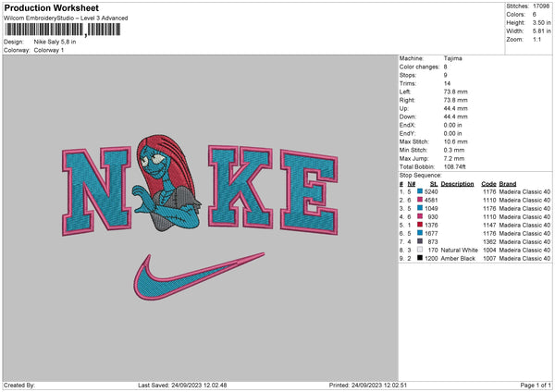Click the Min Stitch value 0.3 mm
The image size is (555, 392).
point(454,150)
